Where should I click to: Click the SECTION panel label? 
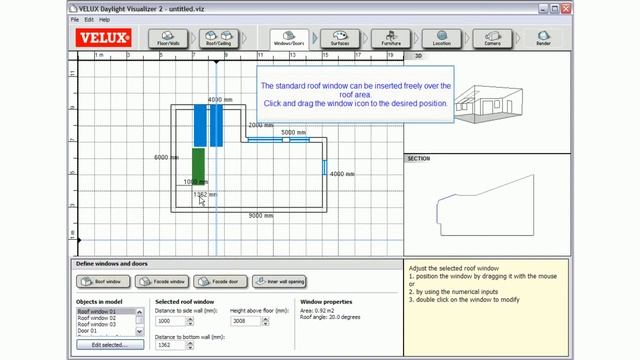pyautogui.click(x=419, y=158)
